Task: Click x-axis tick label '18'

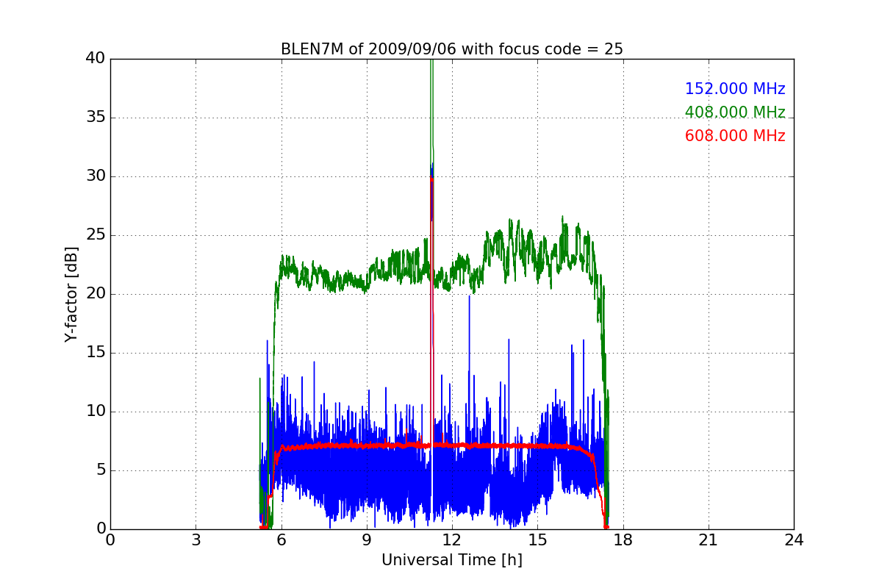Action: [x=623, y=540]
